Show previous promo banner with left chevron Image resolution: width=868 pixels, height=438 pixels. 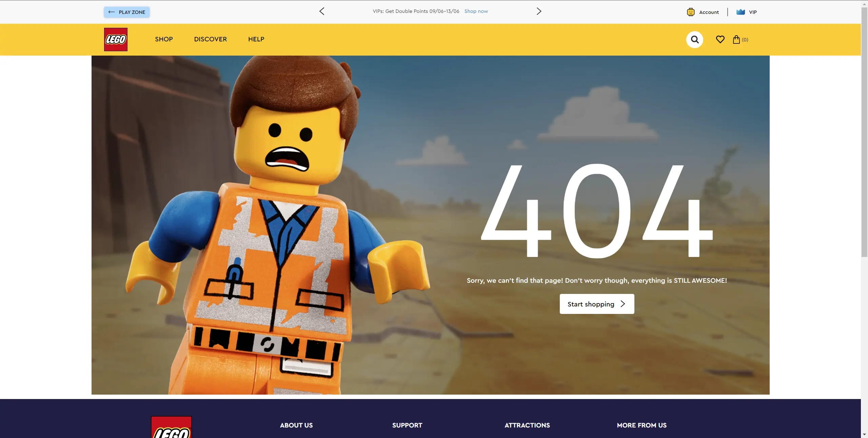[322, 11]
